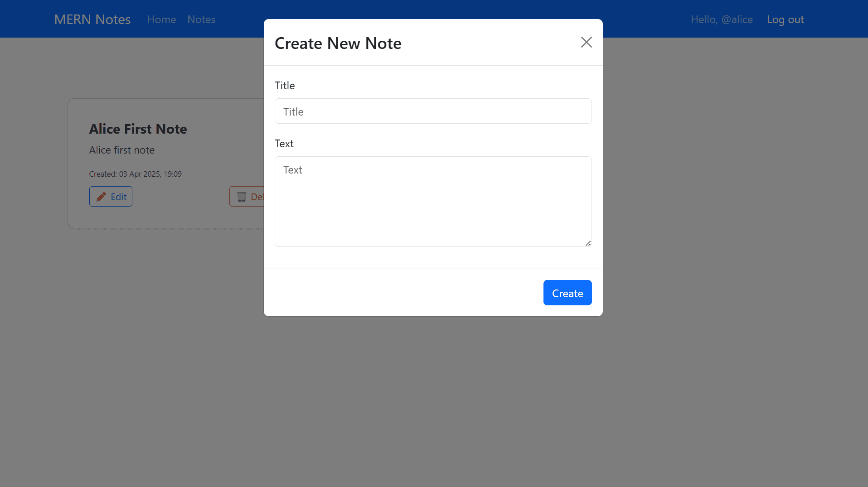Go to the Home nav link
The image size is (868, 487).
(161, 19)
